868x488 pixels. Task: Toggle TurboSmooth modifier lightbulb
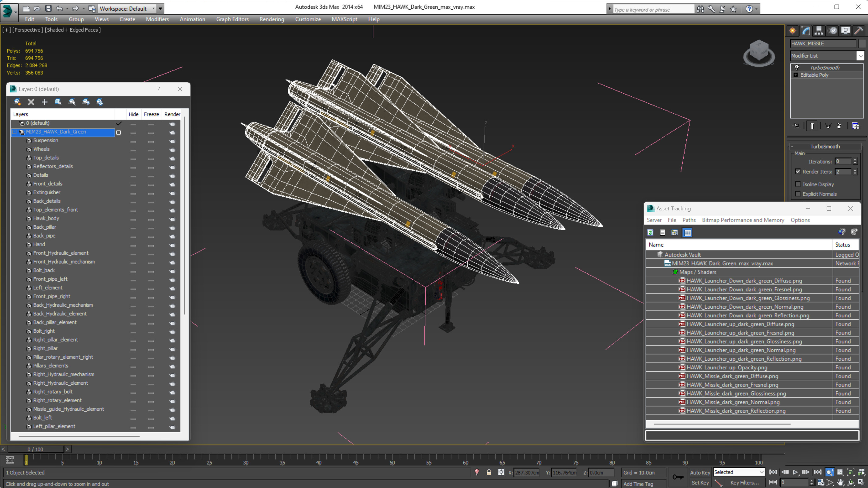797,67
